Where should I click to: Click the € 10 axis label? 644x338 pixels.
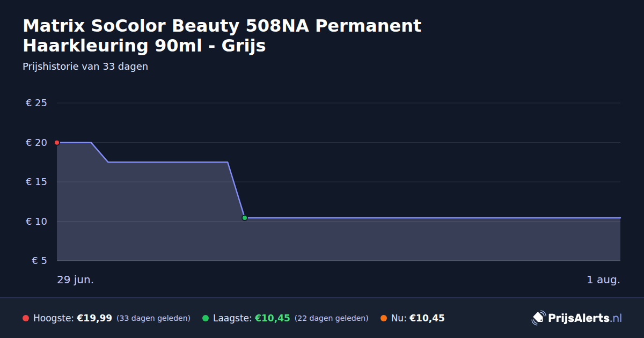(x=36, y=222)
